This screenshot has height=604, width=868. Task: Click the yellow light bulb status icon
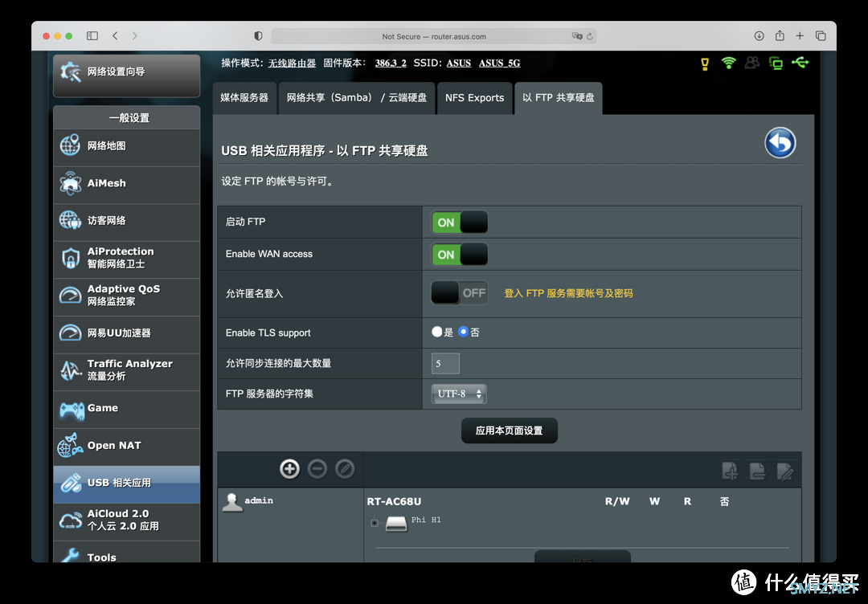click(x=705, y=64)
